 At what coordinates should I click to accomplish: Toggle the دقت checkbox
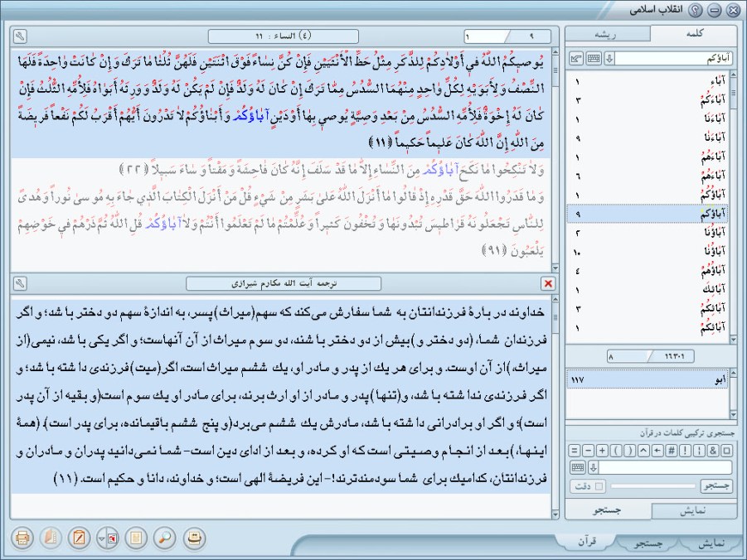[x=599, y=486]
